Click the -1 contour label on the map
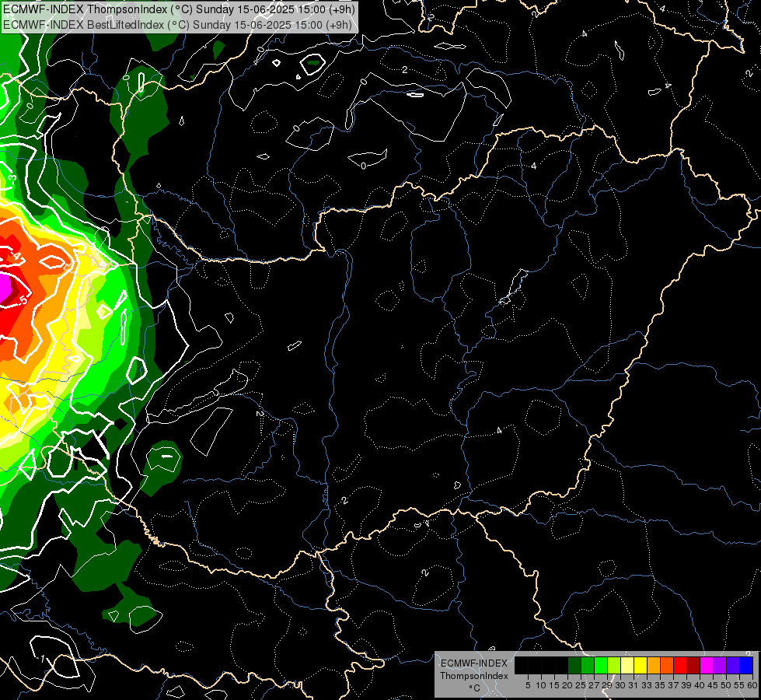 42,659
